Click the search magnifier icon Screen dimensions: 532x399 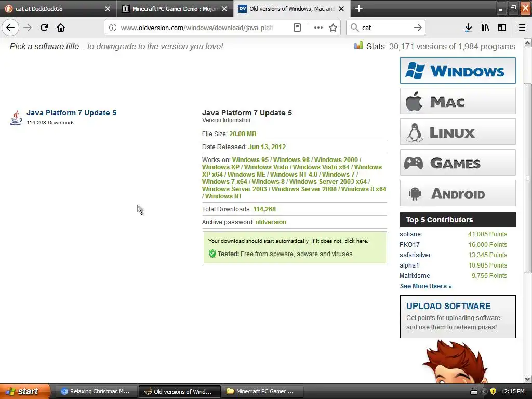click(x=354, y=28)
